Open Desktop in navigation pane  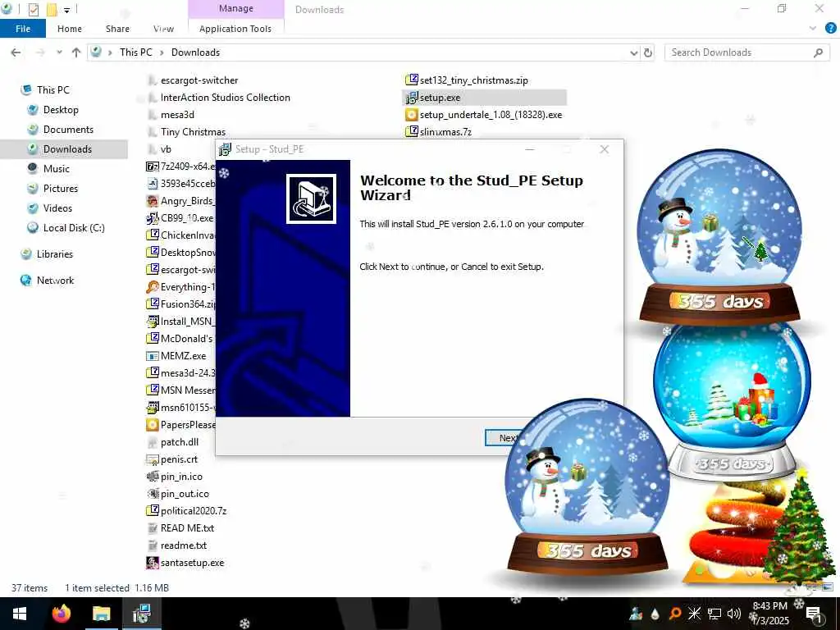pyautogui.click(x=61, y=110)
